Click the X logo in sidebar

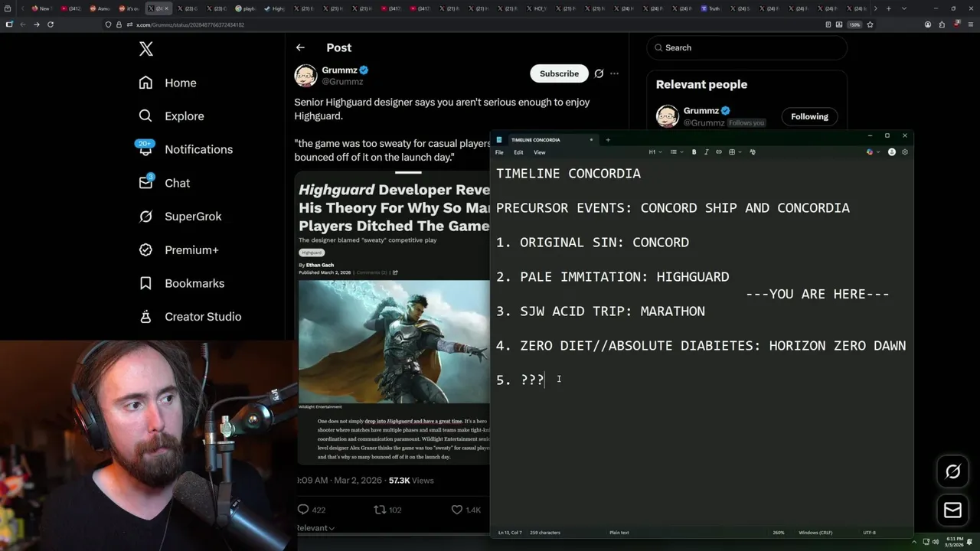(146, 49)
